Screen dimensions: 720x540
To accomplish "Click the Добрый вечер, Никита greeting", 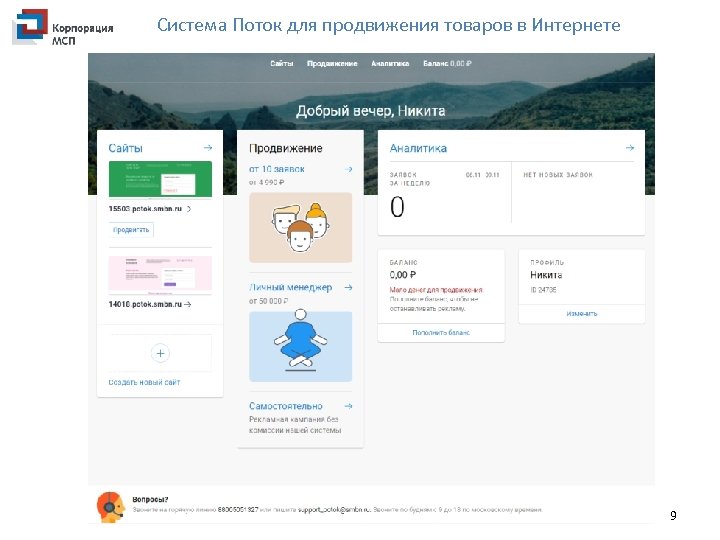I will pos(371,111).
